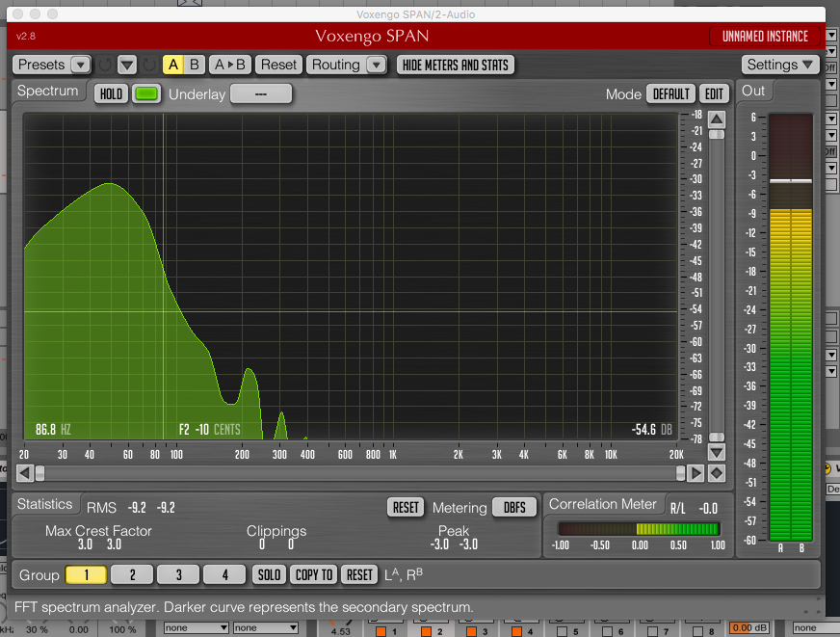This screenshot has width=840, height=637.
Task: Toggle the orange checkbox labeled 2 in the host window
Action: (x=426, y=631)
